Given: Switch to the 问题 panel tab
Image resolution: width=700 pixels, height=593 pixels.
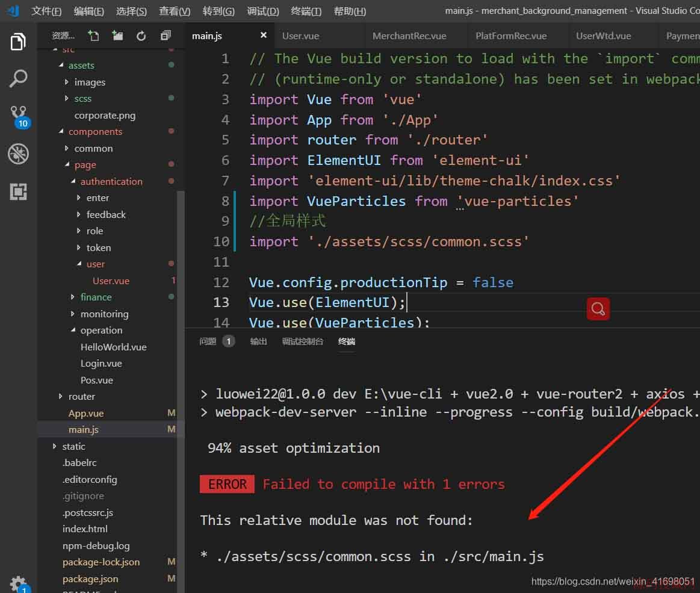Looking at the screenshot, I should [208, 341].
